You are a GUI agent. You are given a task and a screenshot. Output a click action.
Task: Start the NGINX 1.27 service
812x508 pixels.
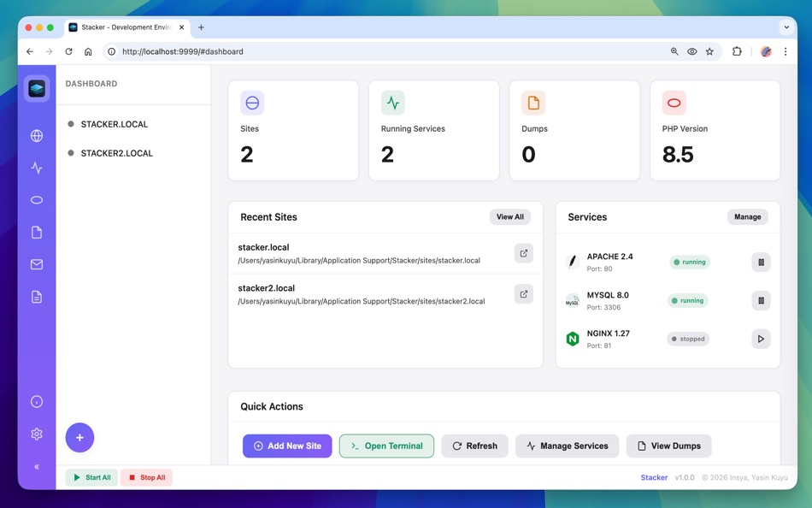(761, 339)
